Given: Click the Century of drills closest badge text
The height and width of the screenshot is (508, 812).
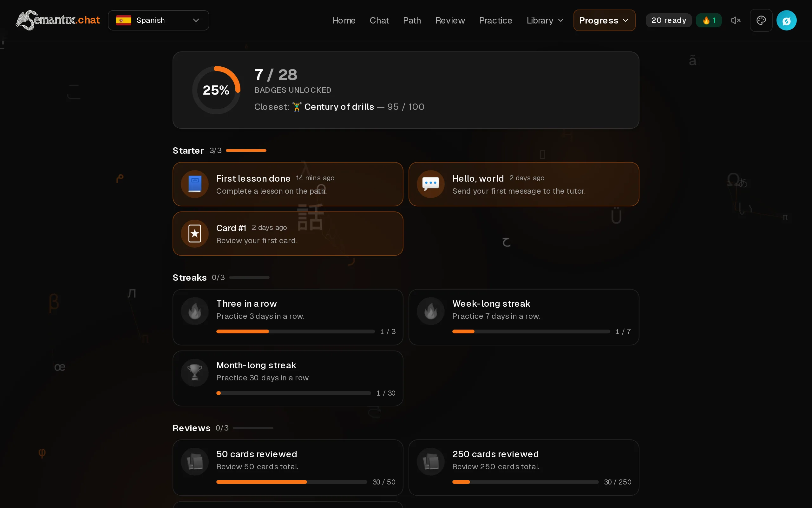Looking at the screenshot, I should (339, 107).
